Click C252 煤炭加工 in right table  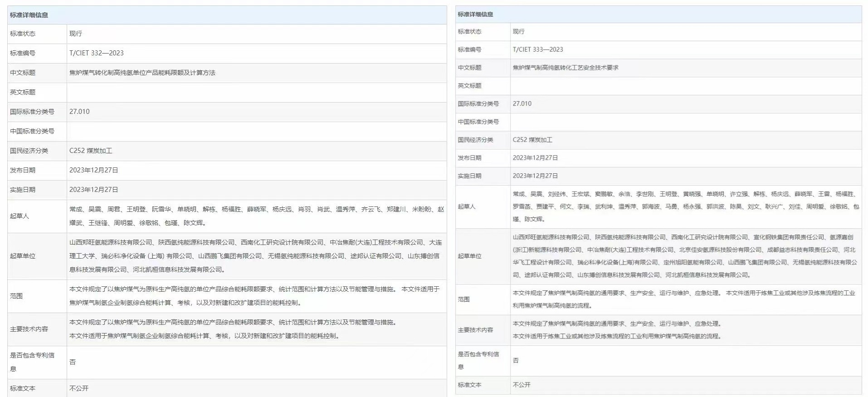tap(532, 140)
